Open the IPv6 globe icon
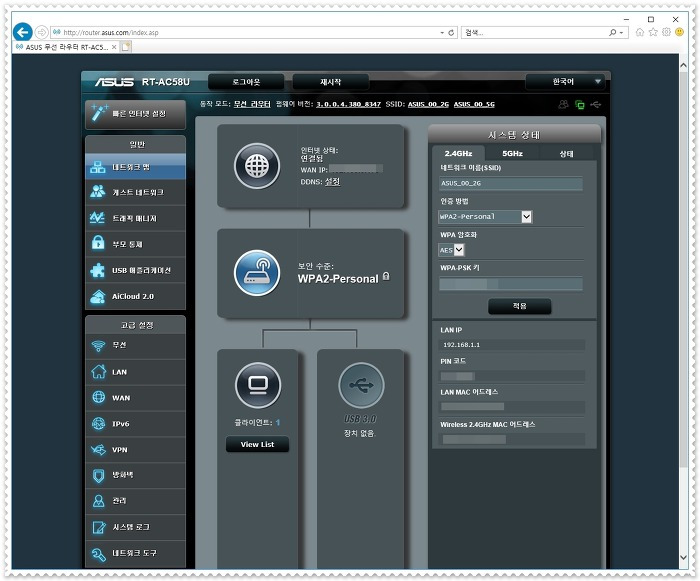700x581 pixels. (98, 423)
